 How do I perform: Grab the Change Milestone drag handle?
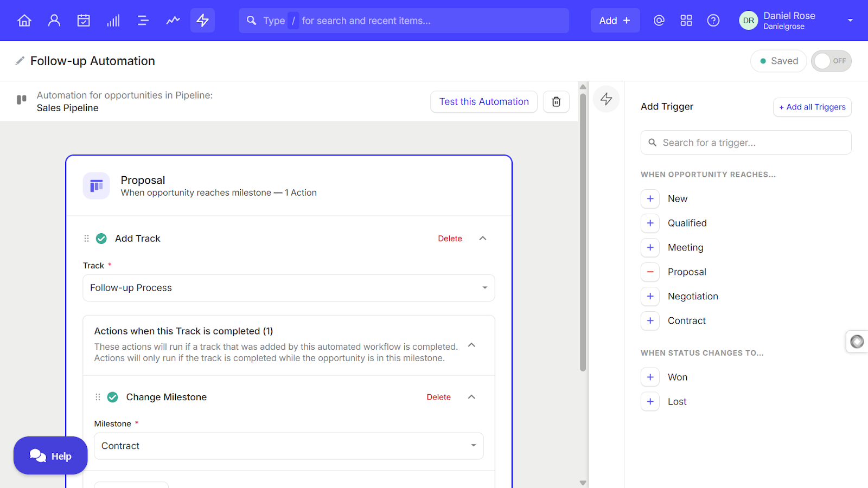[98, 397]
